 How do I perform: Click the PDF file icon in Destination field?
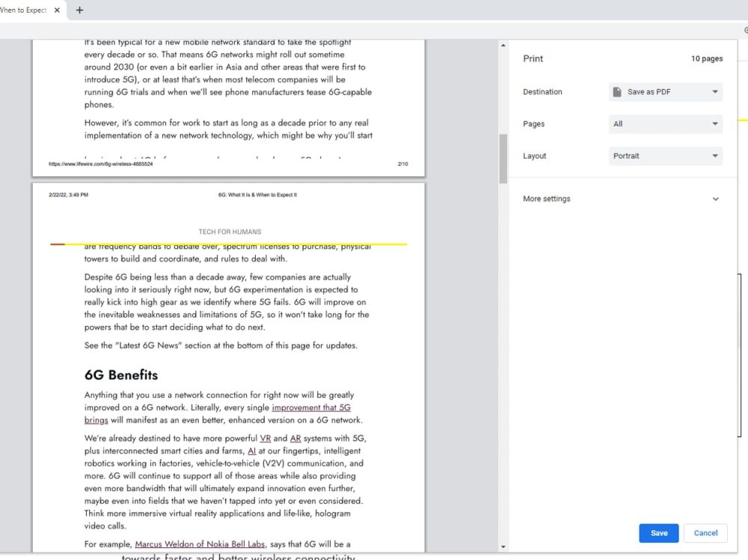[x=616, y=91]
